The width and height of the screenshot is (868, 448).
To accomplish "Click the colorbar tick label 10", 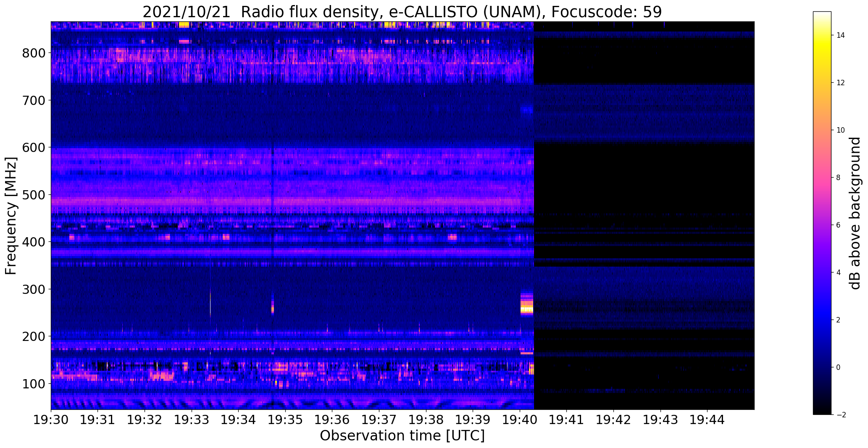I will [841, 130].
